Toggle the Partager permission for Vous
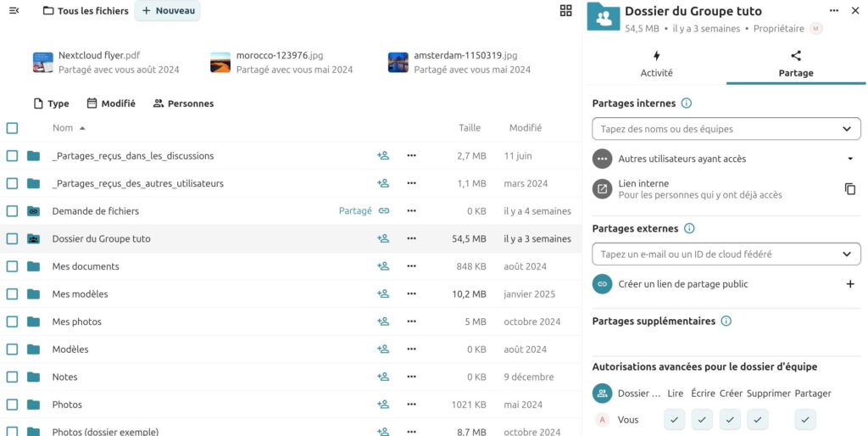 (x=805, y=420)
